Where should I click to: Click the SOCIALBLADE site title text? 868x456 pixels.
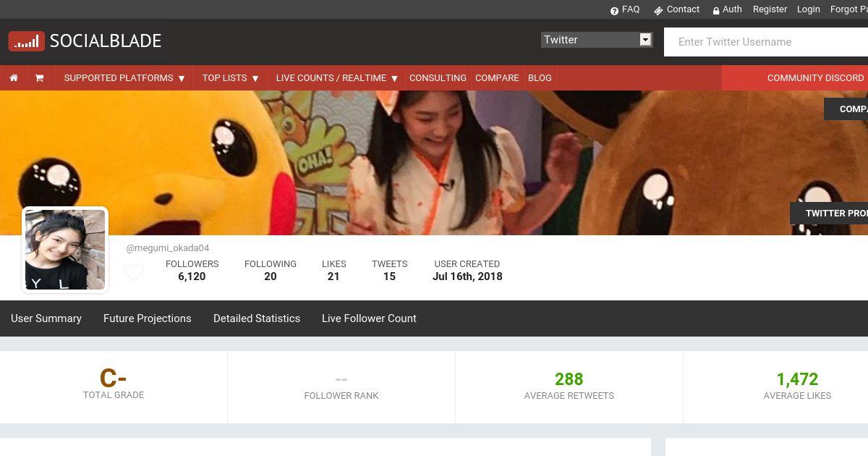[106, 41]
